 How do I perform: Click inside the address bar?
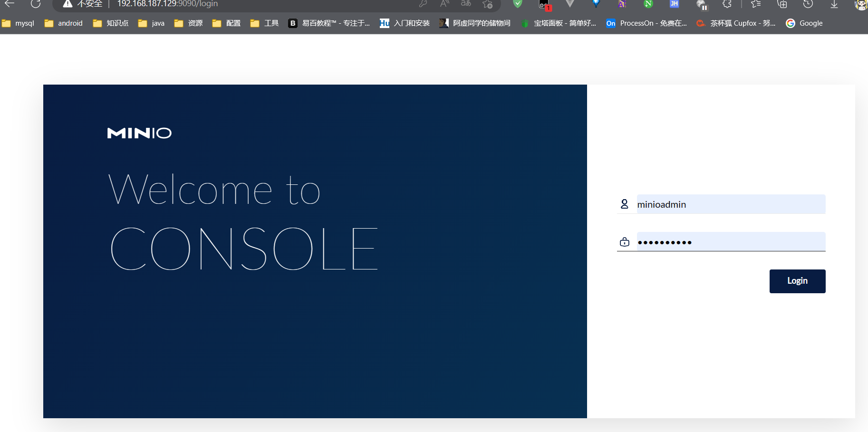pos(190,4)
